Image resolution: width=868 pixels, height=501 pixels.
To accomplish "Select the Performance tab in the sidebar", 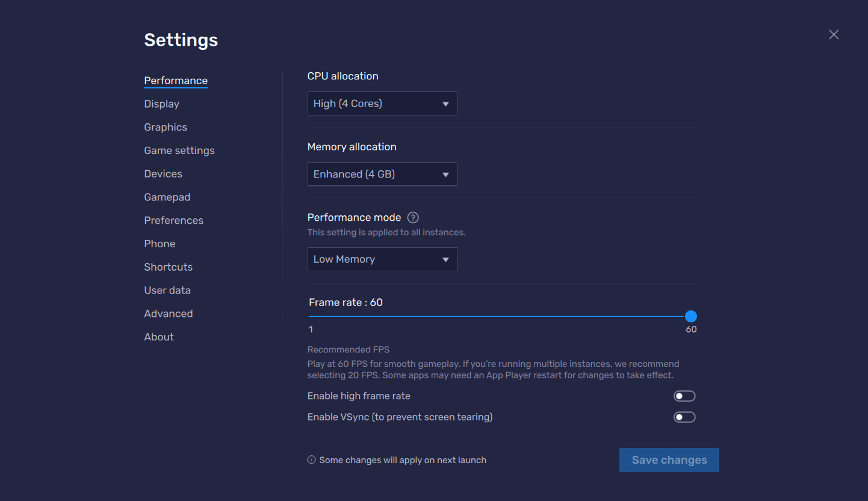I will [176, 81].
